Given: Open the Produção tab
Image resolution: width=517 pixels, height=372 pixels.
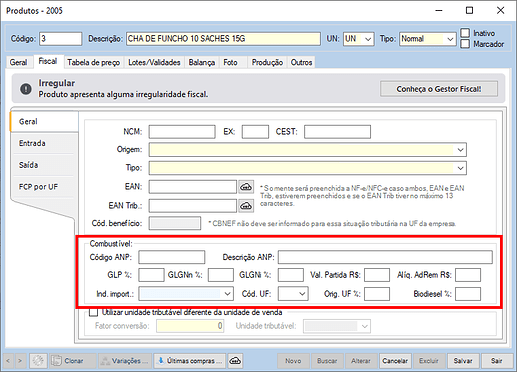Looking at the screenshot, I should point(267,62).
